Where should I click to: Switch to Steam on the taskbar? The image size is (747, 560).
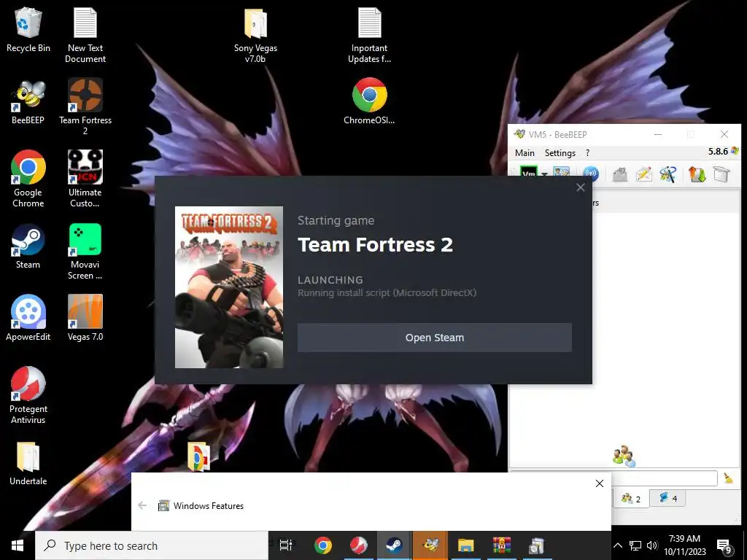coord(394,545)
